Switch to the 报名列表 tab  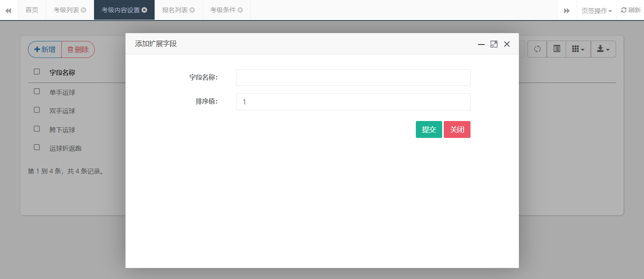click(x=175, y=10)
